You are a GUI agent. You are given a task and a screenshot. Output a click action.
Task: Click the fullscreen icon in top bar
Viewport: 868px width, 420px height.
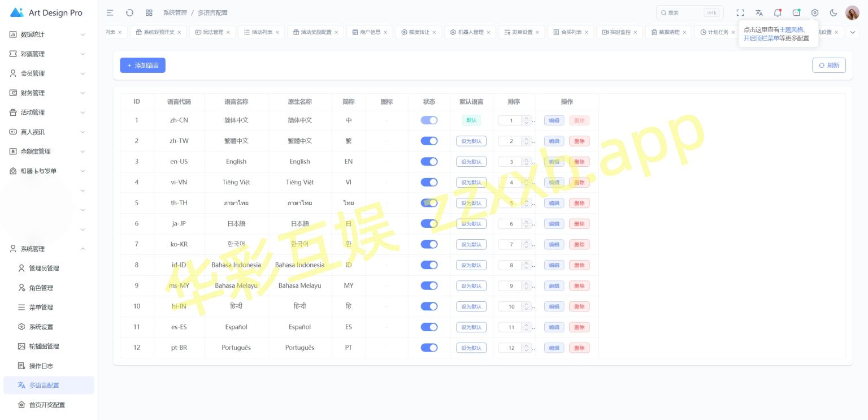740,13
